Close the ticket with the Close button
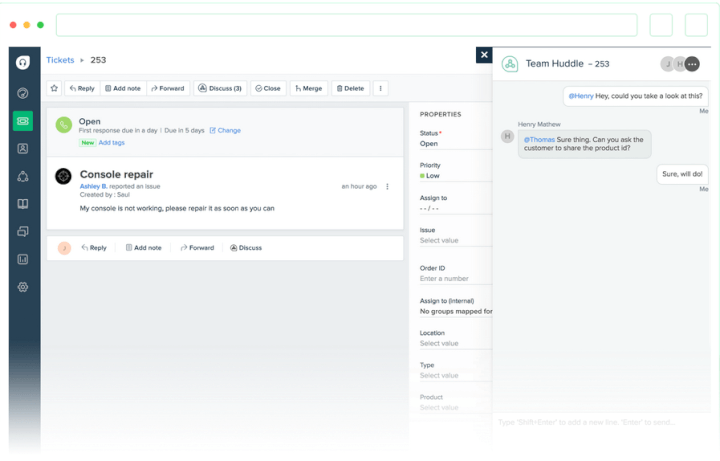This screenshot has height=461, width=720. click(x=268, y=88)
